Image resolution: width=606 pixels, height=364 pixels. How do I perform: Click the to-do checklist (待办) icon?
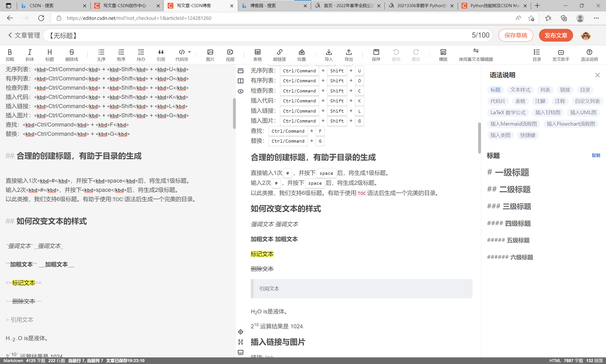point(141,52)
